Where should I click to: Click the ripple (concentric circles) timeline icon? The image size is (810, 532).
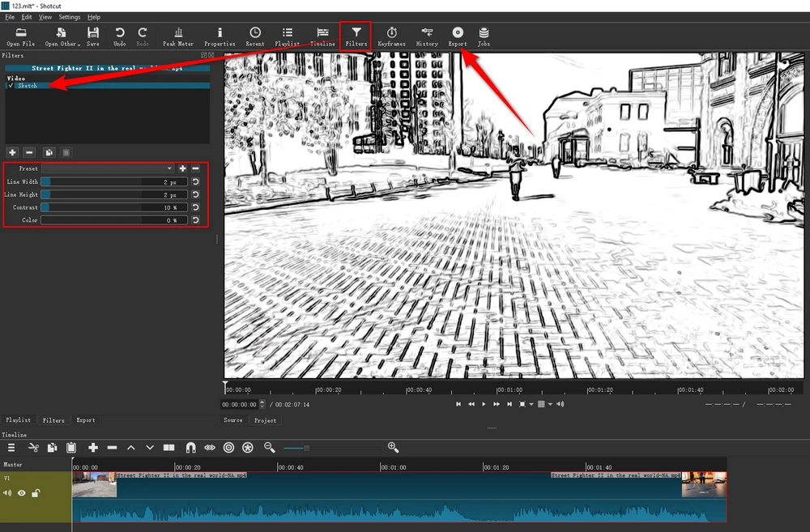click(228, 447)
